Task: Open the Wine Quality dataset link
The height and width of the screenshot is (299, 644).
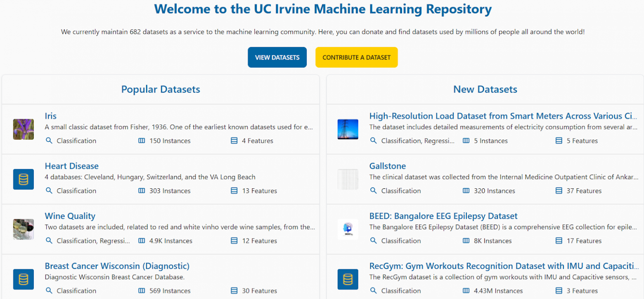Action: (x=70, y=216)
